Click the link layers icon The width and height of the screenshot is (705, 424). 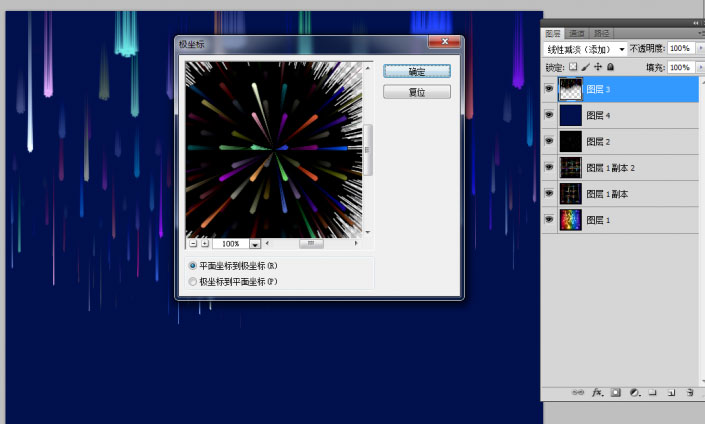[x=578, y=393]
